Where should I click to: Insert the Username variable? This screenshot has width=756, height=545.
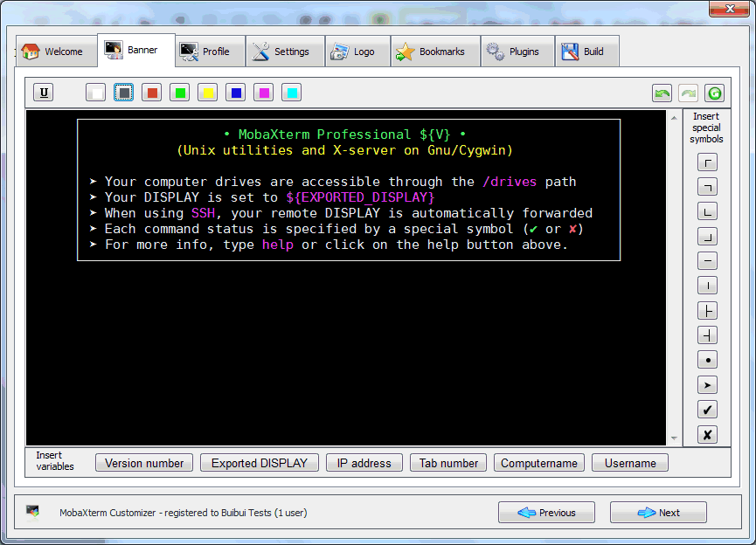pyautogui.click(x=630, y=463)
